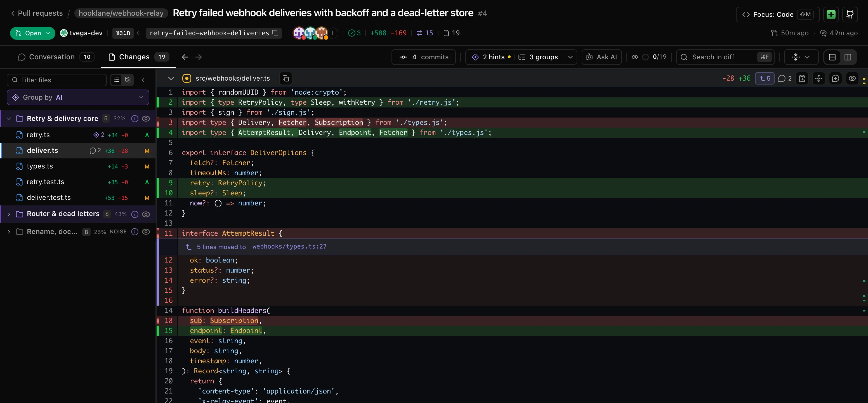Add a reviewer with the plus icon

tap(332, 33)
